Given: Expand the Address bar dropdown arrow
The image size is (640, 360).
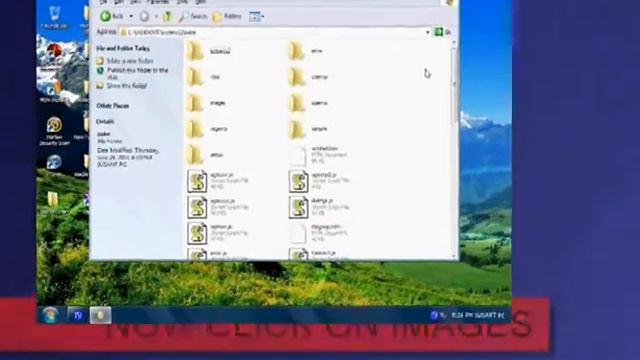Looking at the screenshot, I should point(428,32).
